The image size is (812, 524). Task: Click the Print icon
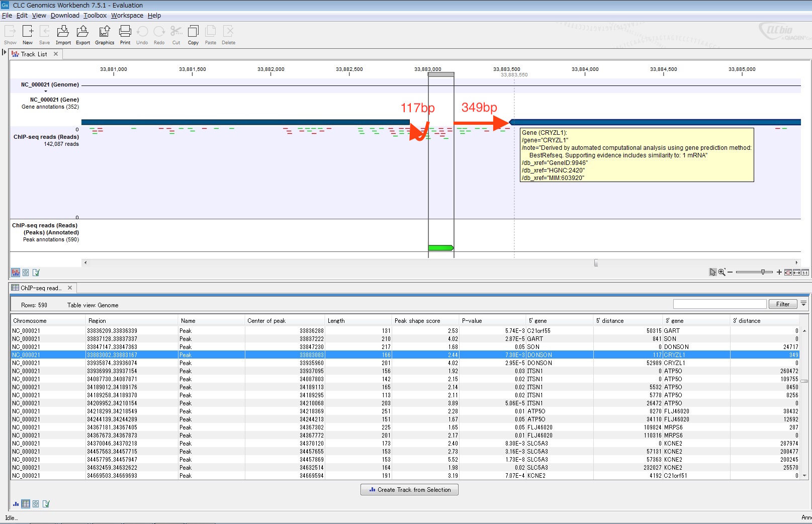click(x=125, y=33)
